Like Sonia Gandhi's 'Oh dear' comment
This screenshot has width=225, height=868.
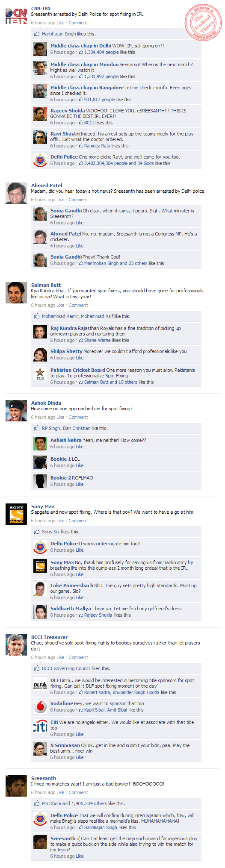(80, 223)
